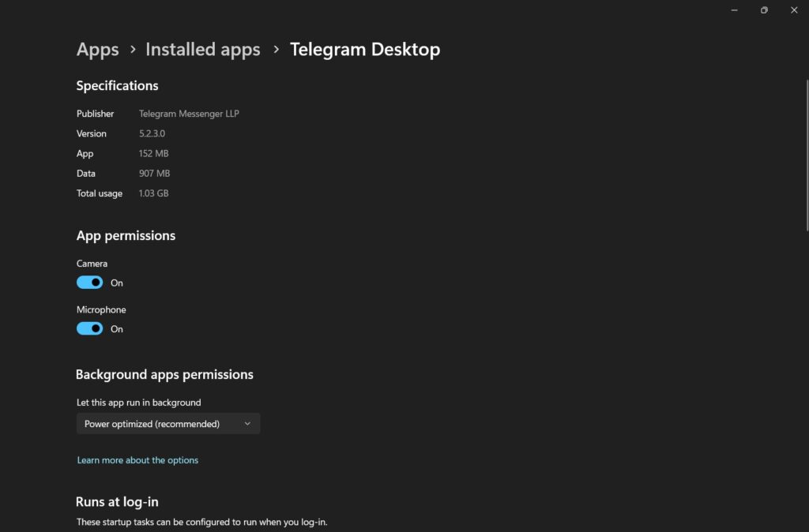Screen dimensions: 809x532
Task: Click the Background apps permissions heading
Action: (x=164, y=374)
